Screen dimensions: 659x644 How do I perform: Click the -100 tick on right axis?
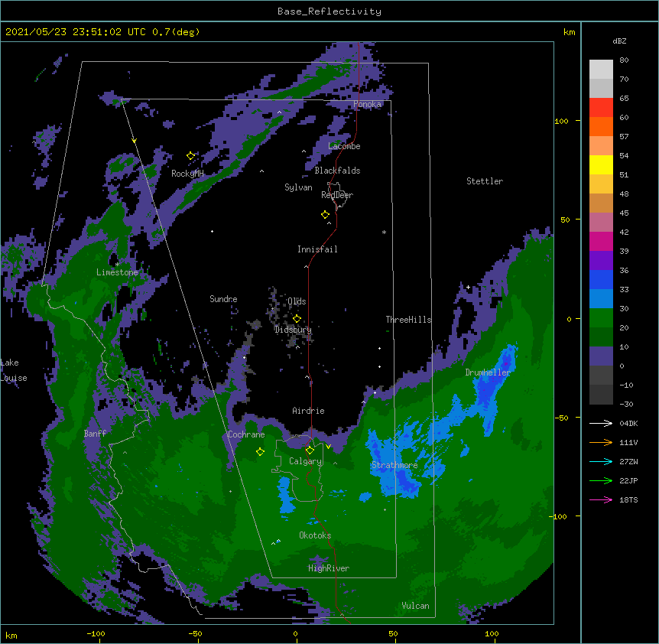point(560,516)
